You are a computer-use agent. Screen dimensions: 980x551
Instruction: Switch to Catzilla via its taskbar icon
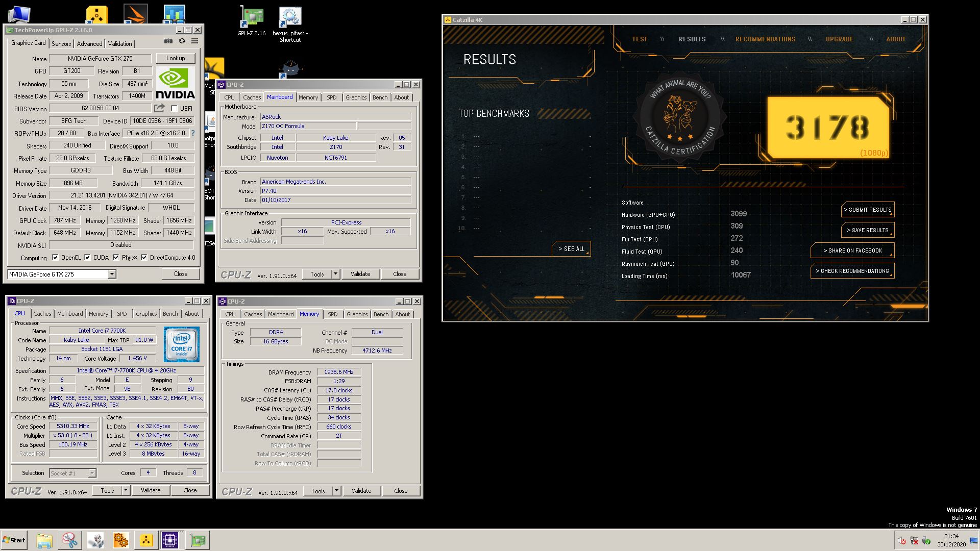tap(146, 540)
